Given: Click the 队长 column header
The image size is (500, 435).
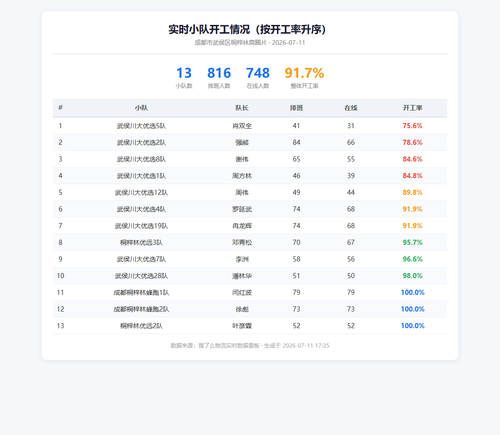Looking at the screenshot, I should (x=242, y=108).
